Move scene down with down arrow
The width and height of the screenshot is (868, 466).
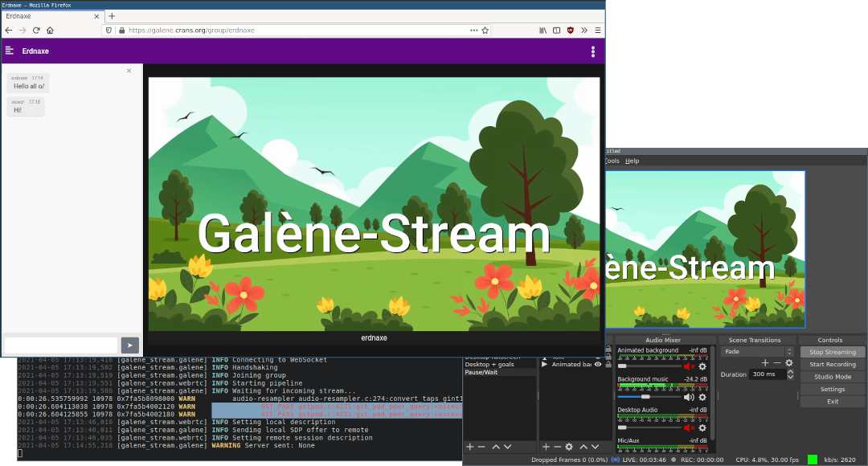(508, 447)
